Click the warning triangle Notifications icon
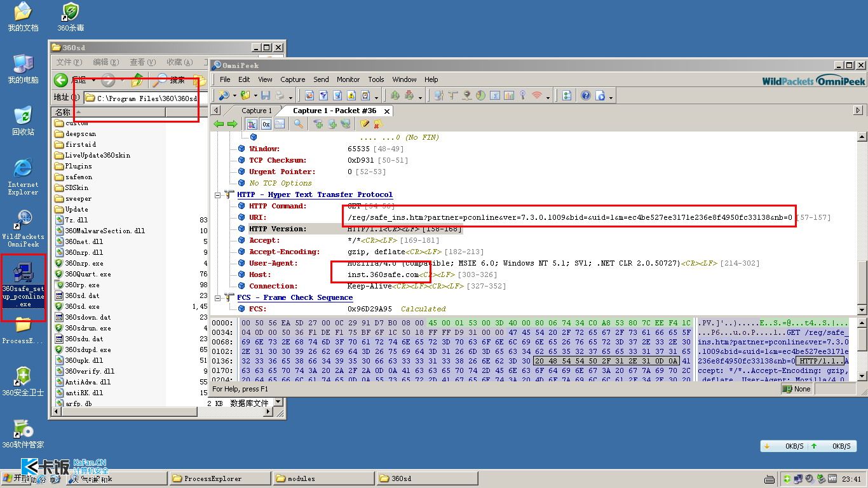This screenshot has height=488, width=868. coord(351,95)
